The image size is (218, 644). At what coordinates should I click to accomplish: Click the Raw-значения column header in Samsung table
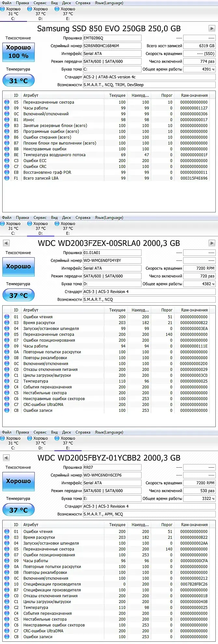194,95
